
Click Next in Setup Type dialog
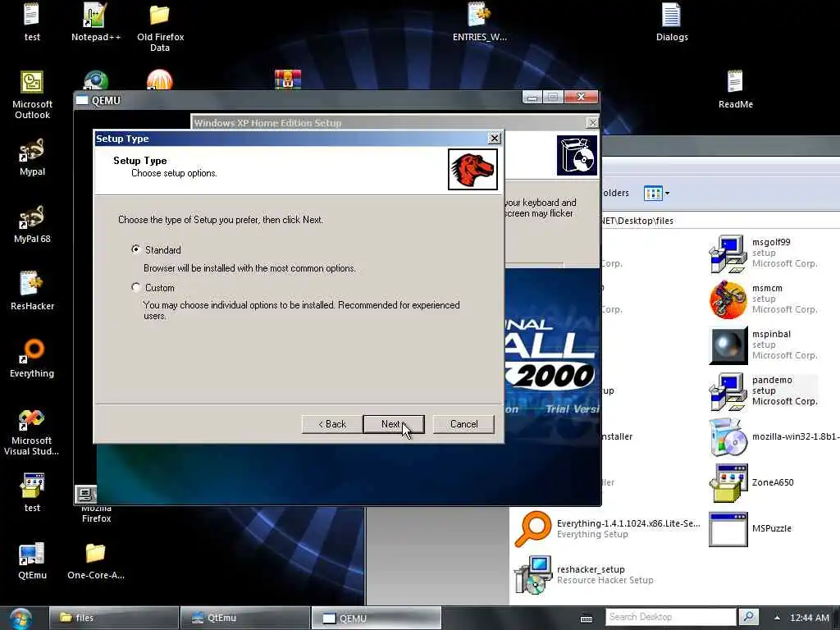[394, 424]
